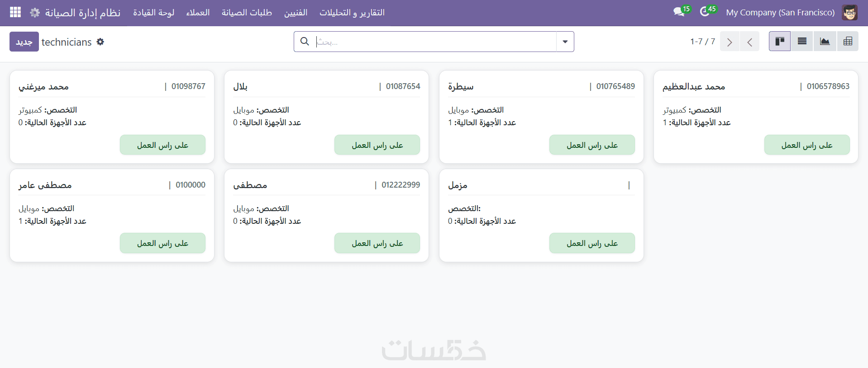868x368 pixels.
Task: Click phone number 010765489
Action: [615, 86]
